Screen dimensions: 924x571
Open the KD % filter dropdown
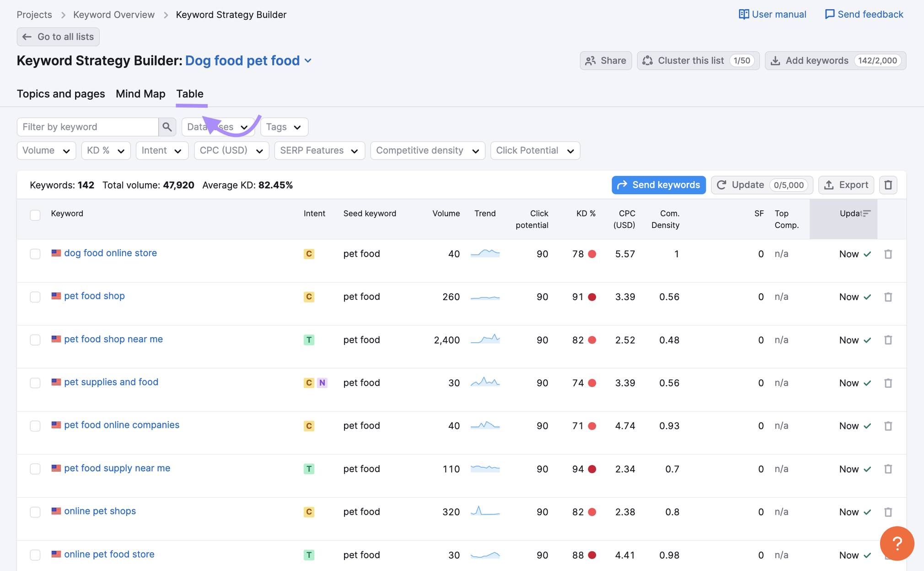(106, 151)
